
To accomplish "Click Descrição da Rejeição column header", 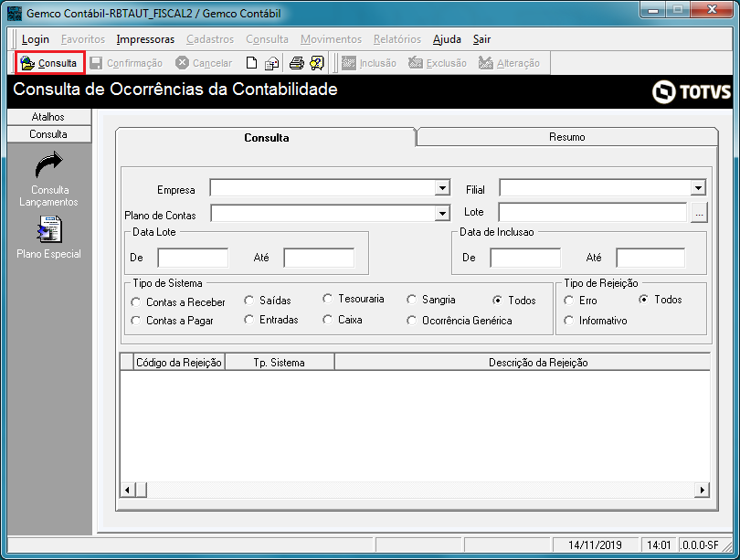I will (523, 363).
